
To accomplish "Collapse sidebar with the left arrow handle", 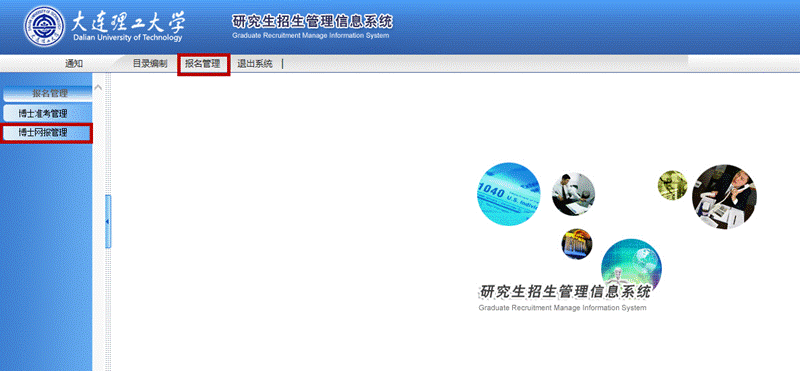I will click(108, 221).
